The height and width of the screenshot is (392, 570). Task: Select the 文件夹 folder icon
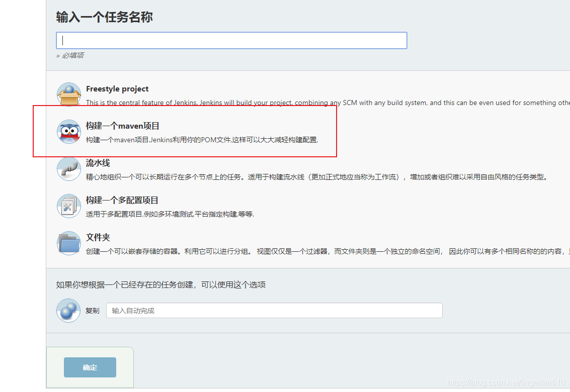click(69, 243)
